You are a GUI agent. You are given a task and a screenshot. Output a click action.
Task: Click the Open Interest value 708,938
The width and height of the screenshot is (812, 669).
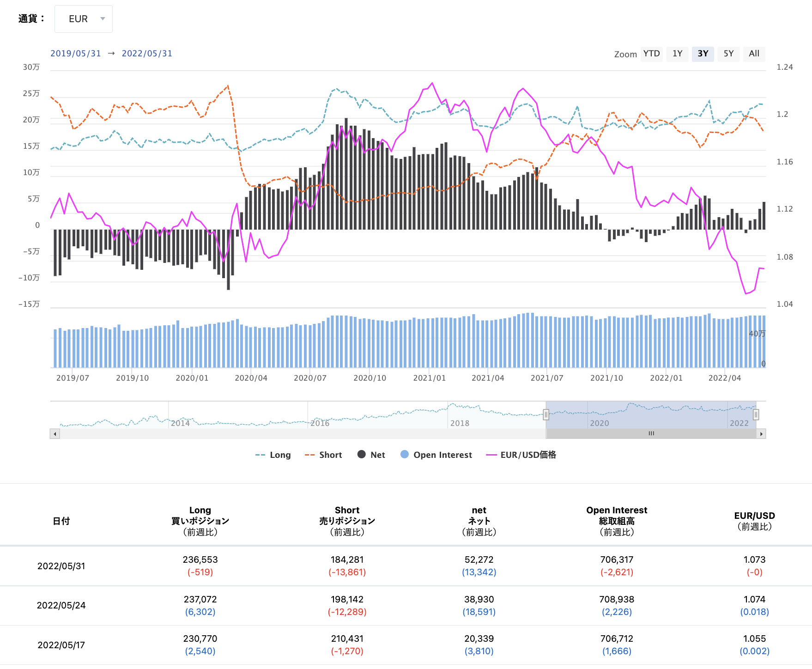617,600
